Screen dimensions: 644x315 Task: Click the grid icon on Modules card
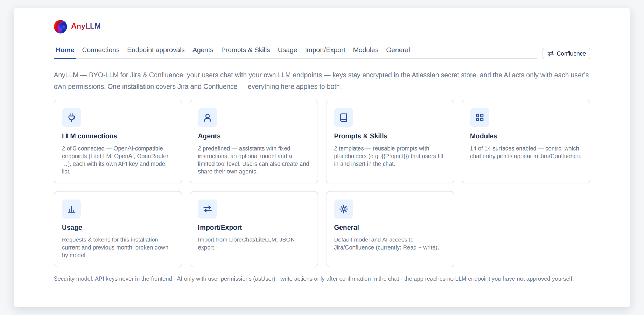(x=479, y=118)
